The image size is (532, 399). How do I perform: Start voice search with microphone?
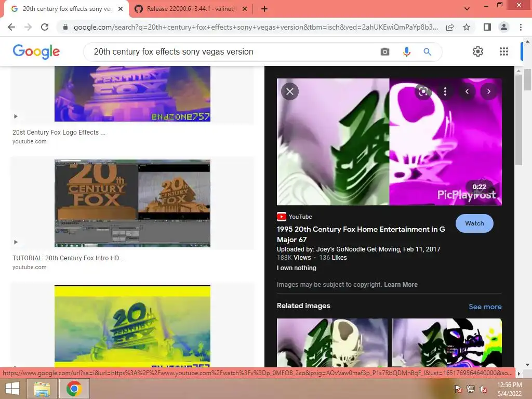[406, 51]
